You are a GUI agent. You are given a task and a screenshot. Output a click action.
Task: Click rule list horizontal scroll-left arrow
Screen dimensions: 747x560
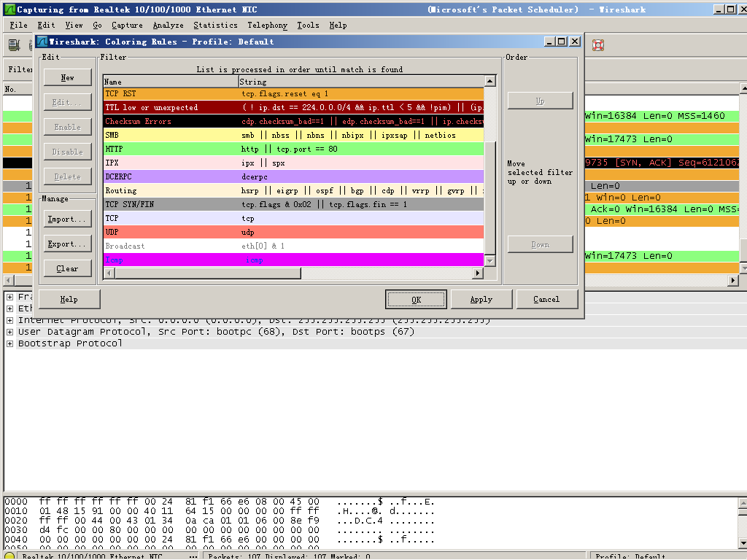coord(109,273)
